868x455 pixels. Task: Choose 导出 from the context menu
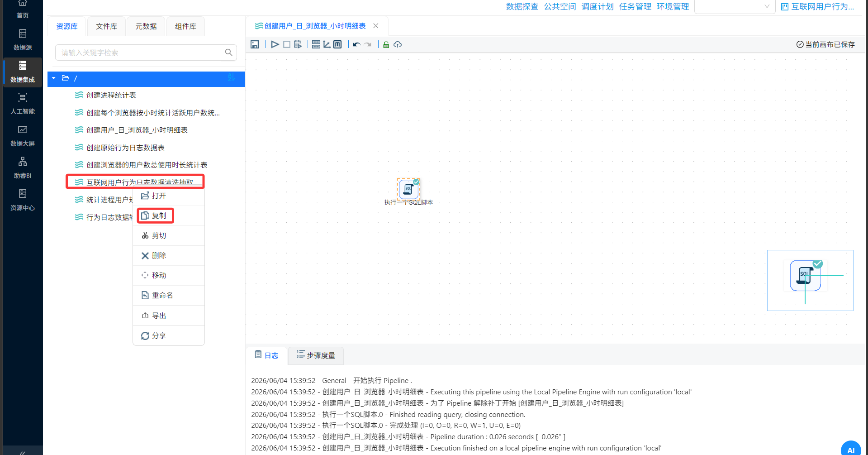(x=169, y=316)
